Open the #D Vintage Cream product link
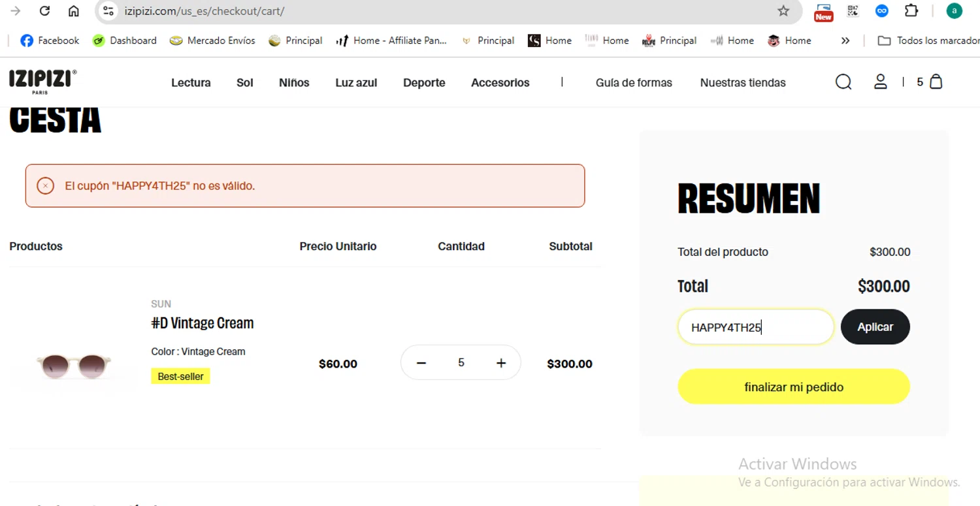980x506 pixels. pyautogui.click(x=203, y=323)
